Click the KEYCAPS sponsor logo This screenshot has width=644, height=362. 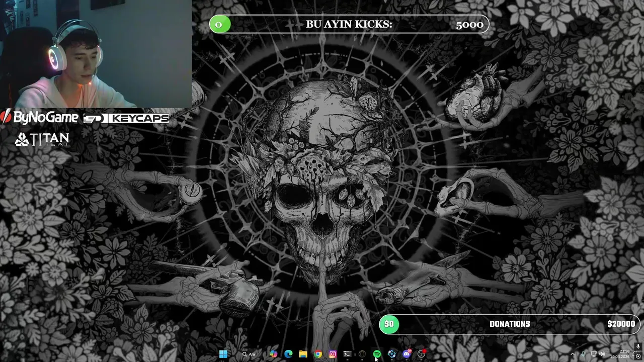coord(126,119)
